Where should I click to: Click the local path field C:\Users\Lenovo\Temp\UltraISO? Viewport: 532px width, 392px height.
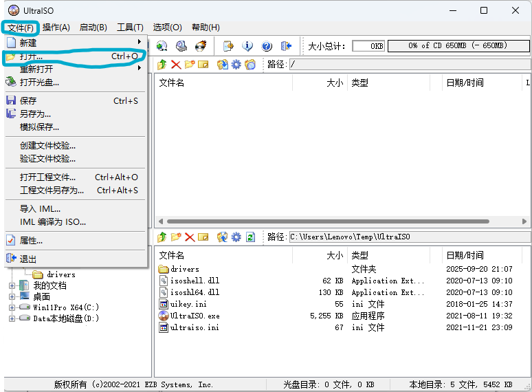[x=410, y=237]
